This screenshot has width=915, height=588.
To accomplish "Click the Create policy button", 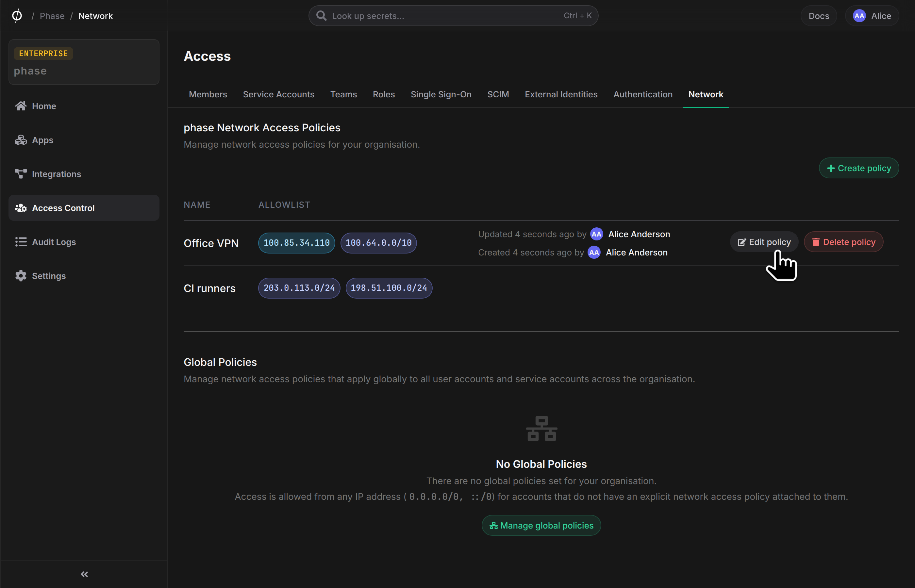I will coord(858,168).
